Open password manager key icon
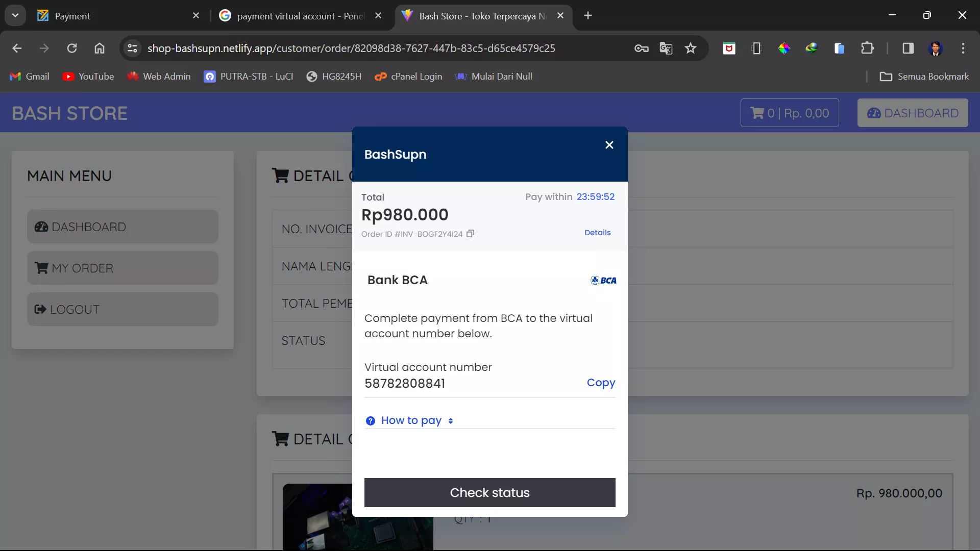The width and height of the screenshot is (980, 551). [641, 48]
